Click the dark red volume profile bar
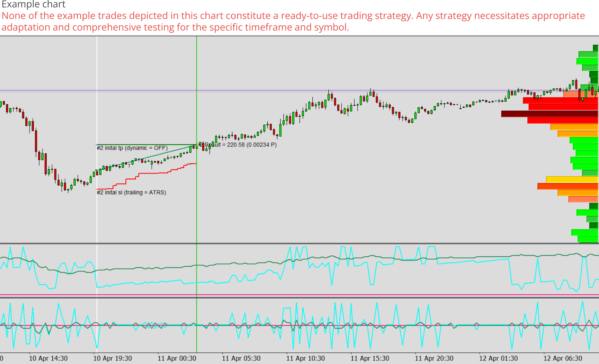599x364 pixels. (x=550, y=114)
